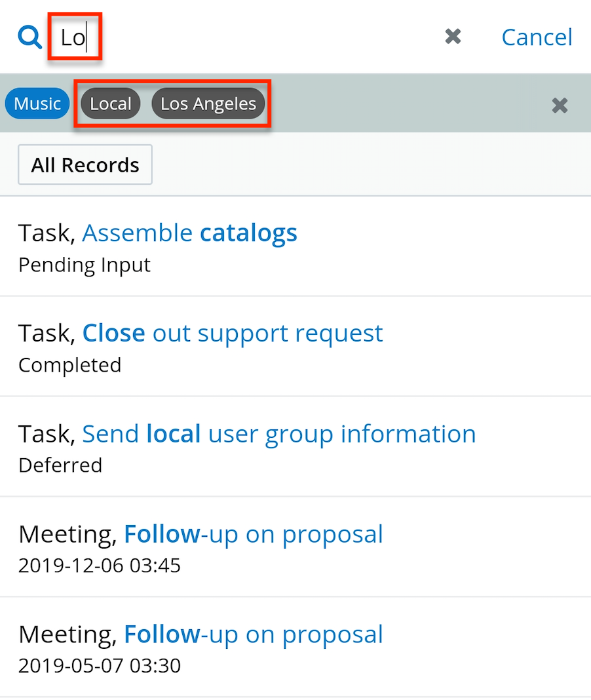Open Follow-up on proposal meeting from 2019-05-07
This screenshot has width=591, height=700.
253,634
